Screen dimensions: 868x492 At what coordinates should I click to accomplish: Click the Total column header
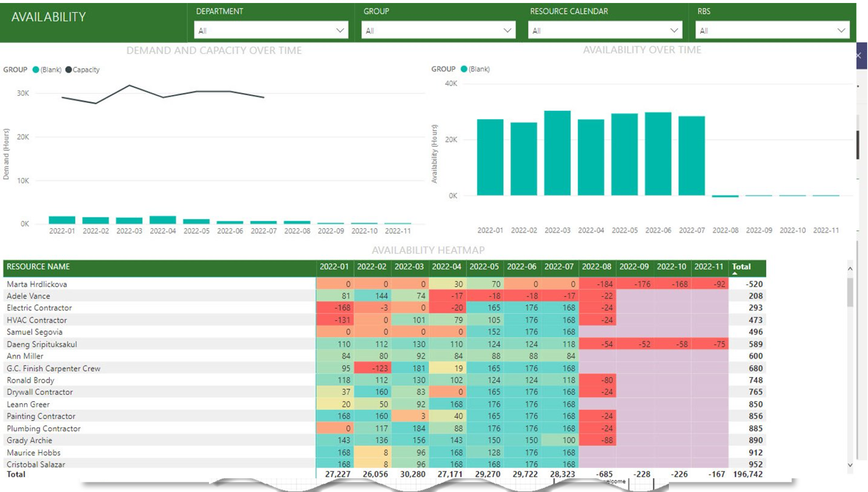741,266
